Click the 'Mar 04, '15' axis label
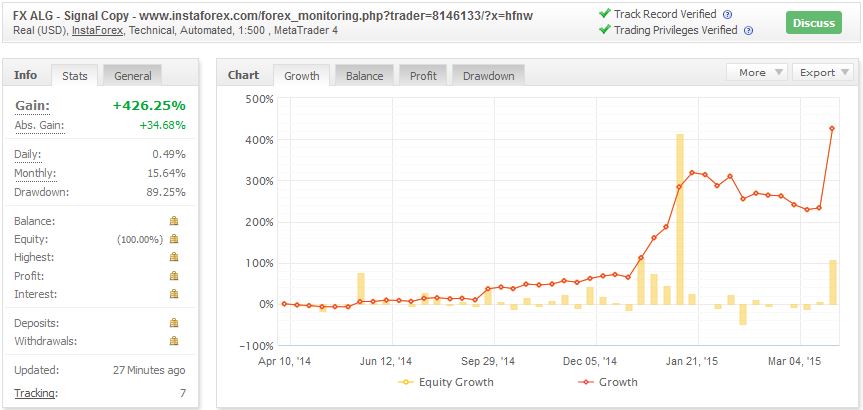 tap(794, 362)
